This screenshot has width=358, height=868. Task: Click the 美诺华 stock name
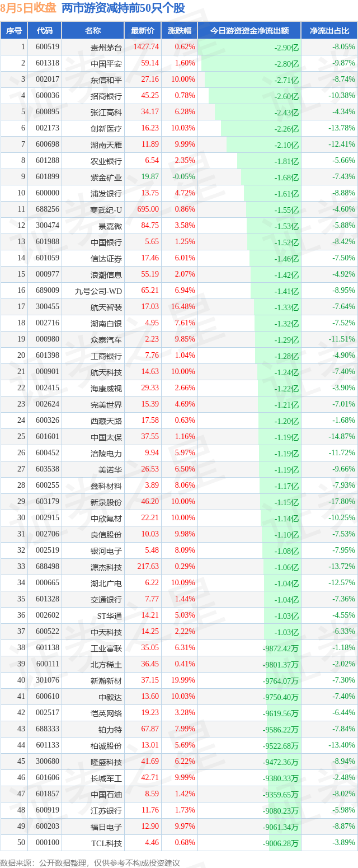[x=110, y=469]
